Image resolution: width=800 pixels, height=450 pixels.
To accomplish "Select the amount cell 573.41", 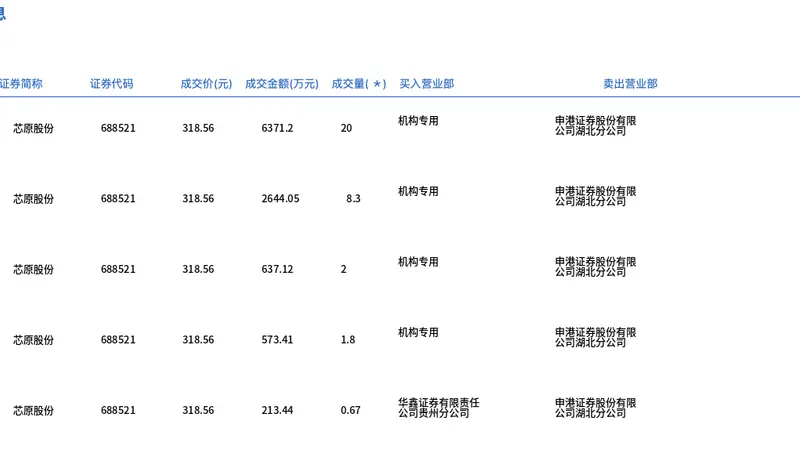I will coord(278,339).
